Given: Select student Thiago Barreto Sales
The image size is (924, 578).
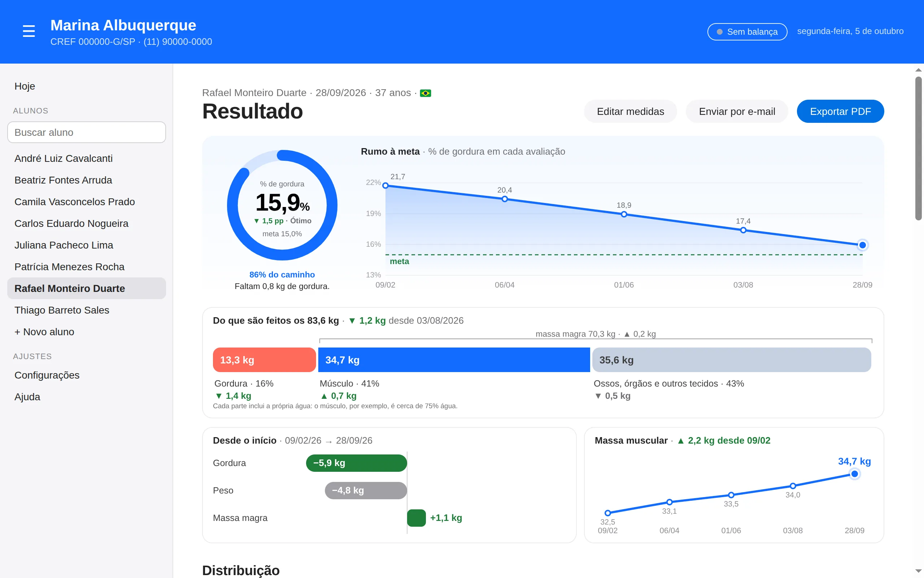Looking at the screenshot, I should pos(86,310).
